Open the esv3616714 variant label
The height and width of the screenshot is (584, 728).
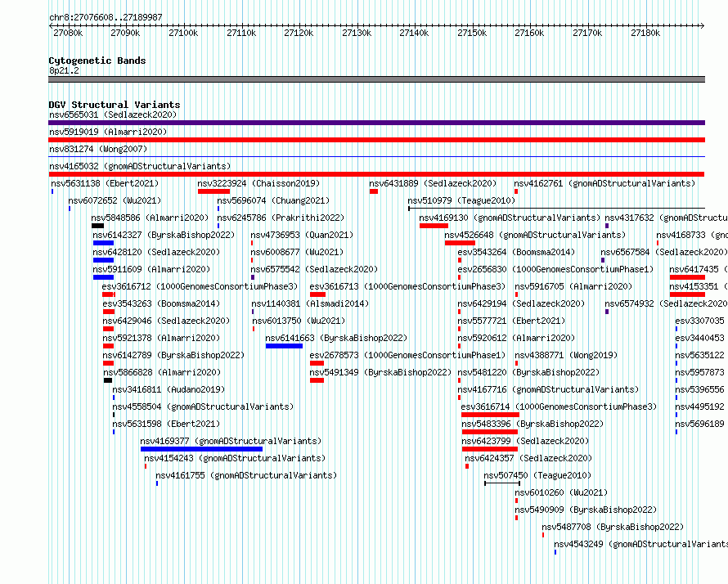click(x=559, y=407)
